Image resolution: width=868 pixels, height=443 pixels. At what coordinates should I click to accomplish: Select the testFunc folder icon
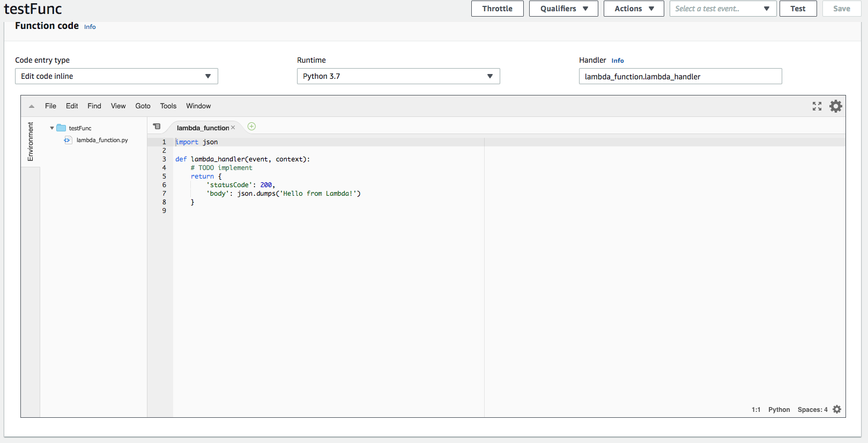point(61,128)
